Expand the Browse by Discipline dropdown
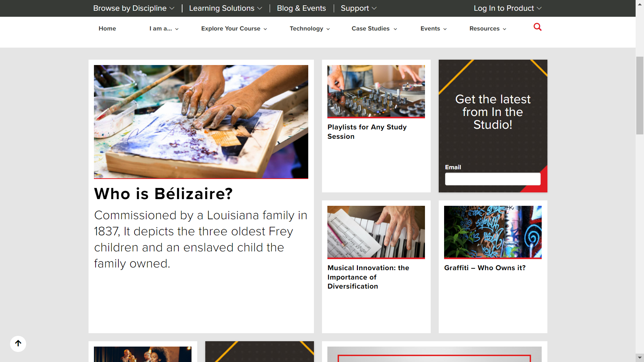The width and height of the screenshot is (644, 362). click(x=133, y=8)
